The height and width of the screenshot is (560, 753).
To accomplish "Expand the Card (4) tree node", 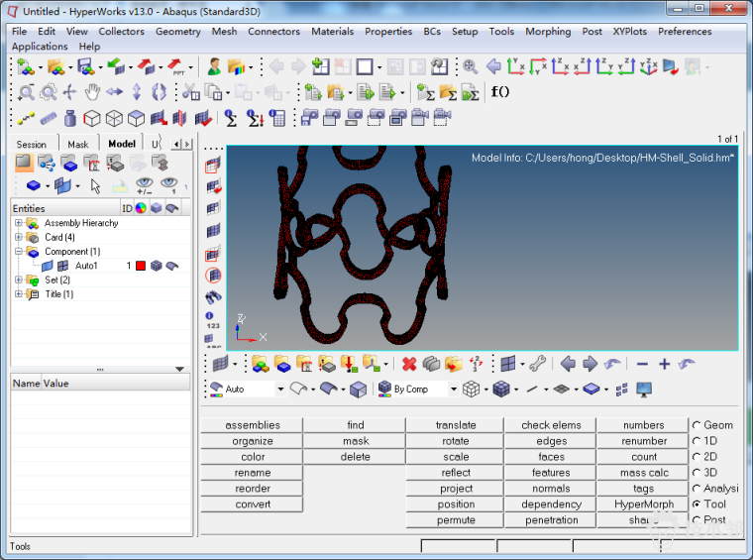I will pyautogui.click(x=18, y=237).
